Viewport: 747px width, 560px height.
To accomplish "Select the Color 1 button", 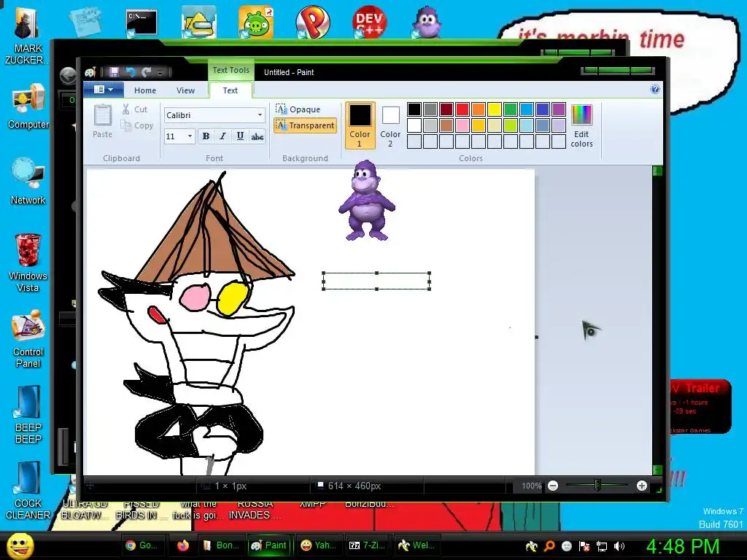I will point(360,125).
